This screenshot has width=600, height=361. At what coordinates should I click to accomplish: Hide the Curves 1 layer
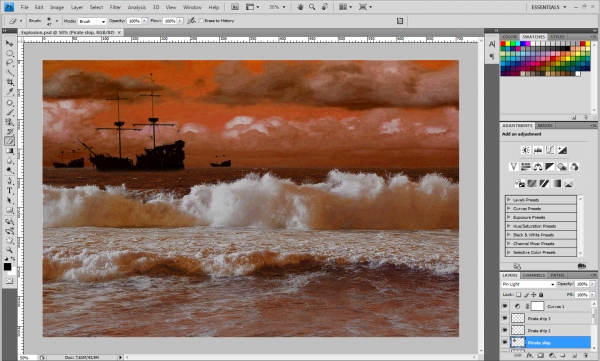click(x=505, y=306)
